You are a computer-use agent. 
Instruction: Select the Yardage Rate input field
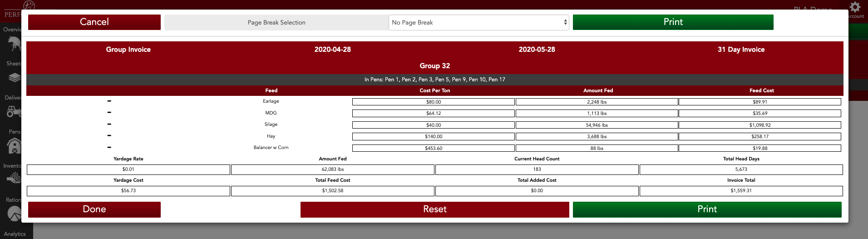click(128, 169)
